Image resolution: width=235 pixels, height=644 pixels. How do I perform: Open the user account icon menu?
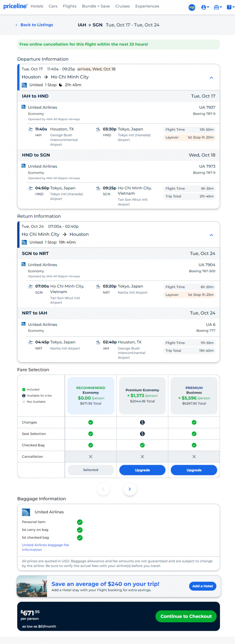click(205, 7)
